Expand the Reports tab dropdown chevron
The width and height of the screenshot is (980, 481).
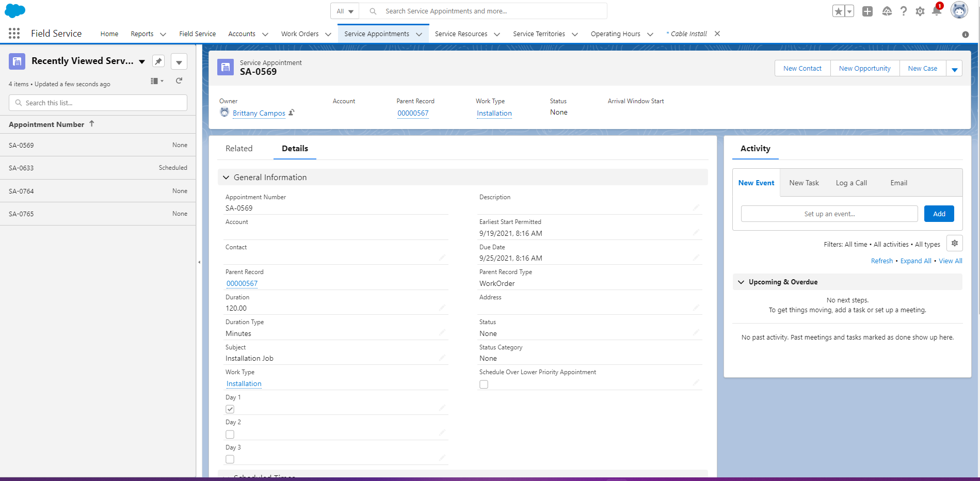(163, 35)
